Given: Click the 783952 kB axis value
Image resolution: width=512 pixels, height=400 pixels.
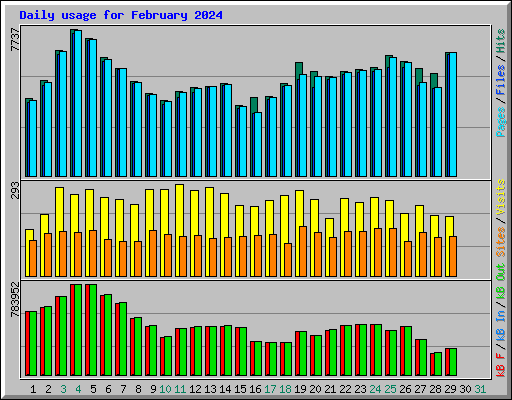Looking at the screenshot, I should click(15, 299).
